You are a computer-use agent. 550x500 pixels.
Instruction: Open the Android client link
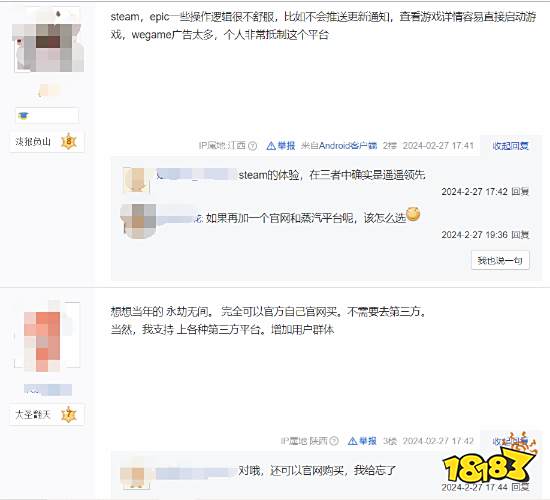coord(339,146)
